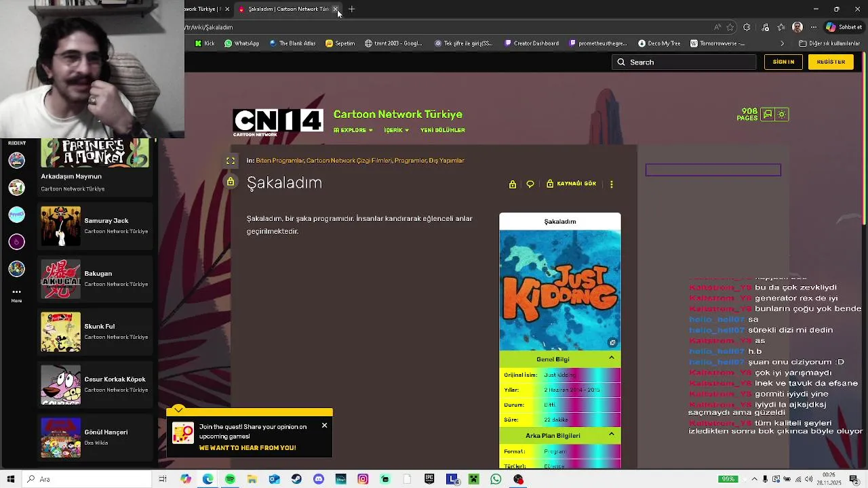Open File Explorer from the taskbar
This screenshot has width=868, height=488.
(x=252, y=479)
